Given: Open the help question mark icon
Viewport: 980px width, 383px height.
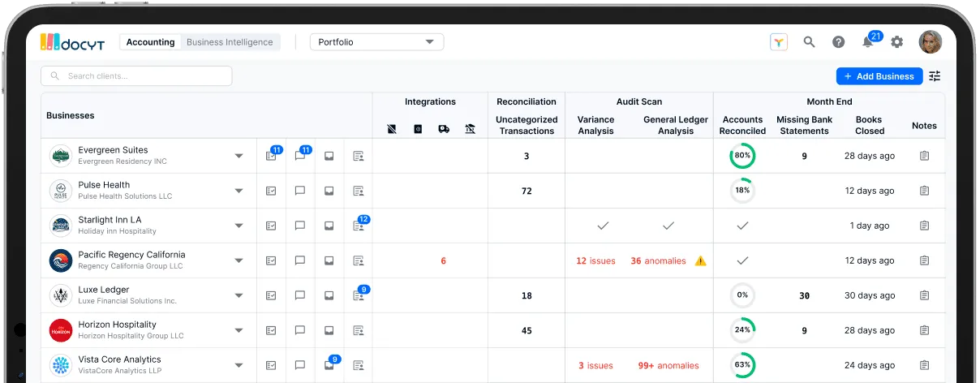Looking at the screenshot, I should pos(839,42).
